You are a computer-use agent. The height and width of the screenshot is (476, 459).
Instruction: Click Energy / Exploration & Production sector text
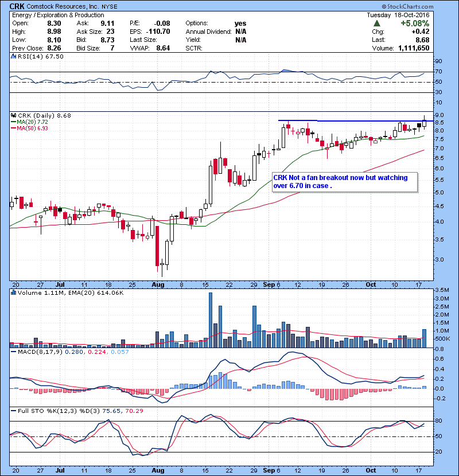tap(58, 15)
